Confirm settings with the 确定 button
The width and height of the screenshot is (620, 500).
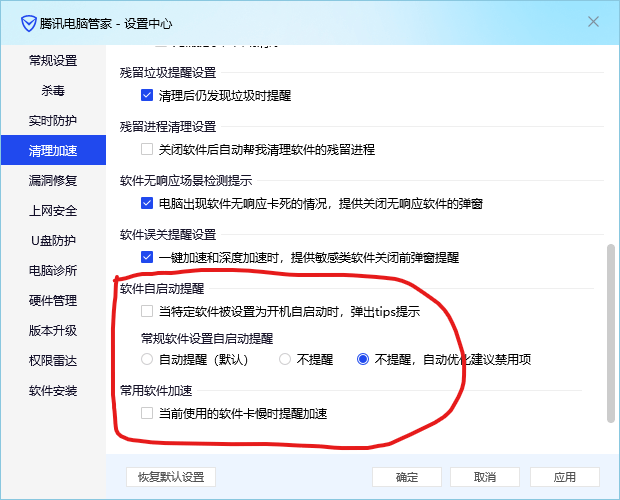[x=407, y=477]
